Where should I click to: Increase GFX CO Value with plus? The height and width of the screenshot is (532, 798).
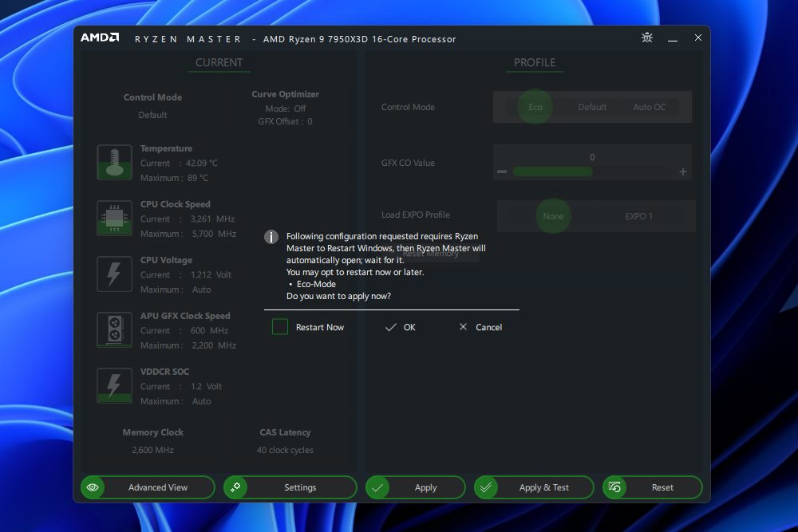[683, 171]
